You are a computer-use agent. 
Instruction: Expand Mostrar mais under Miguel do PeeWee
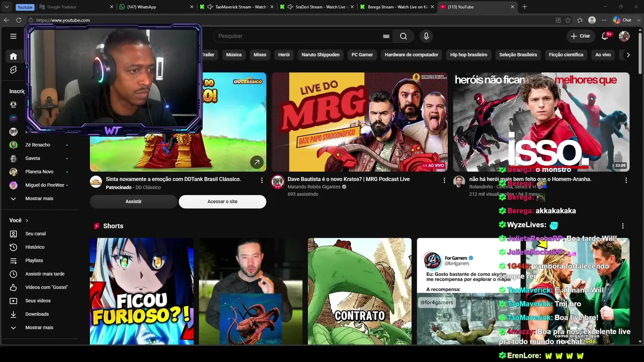click(39, 199)
